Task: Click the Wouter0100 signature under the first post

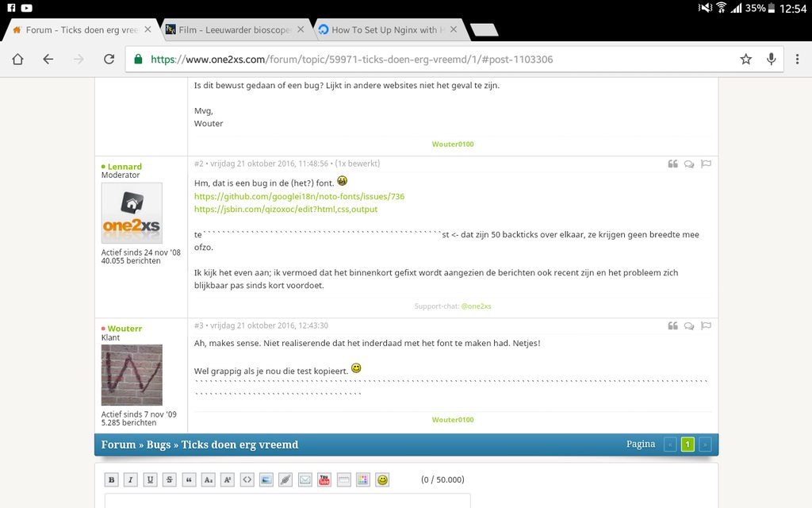Action: (x=453, y=144)
